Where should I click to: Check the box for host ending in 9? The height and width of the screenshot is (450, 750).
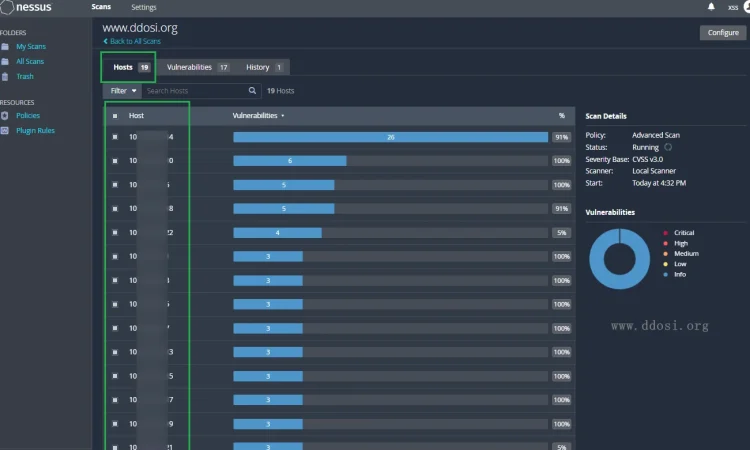point(115,424)
